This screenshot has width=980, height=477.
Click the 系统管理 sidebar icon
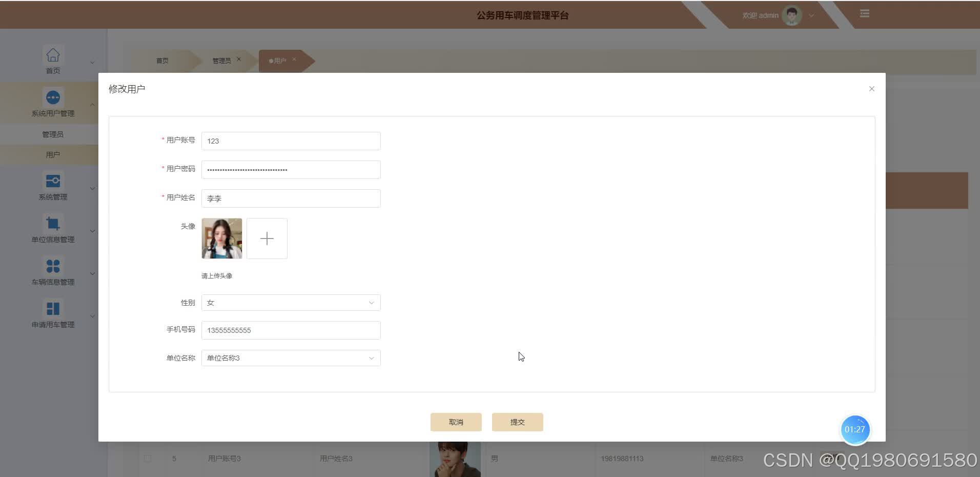(x=53, y=181)
